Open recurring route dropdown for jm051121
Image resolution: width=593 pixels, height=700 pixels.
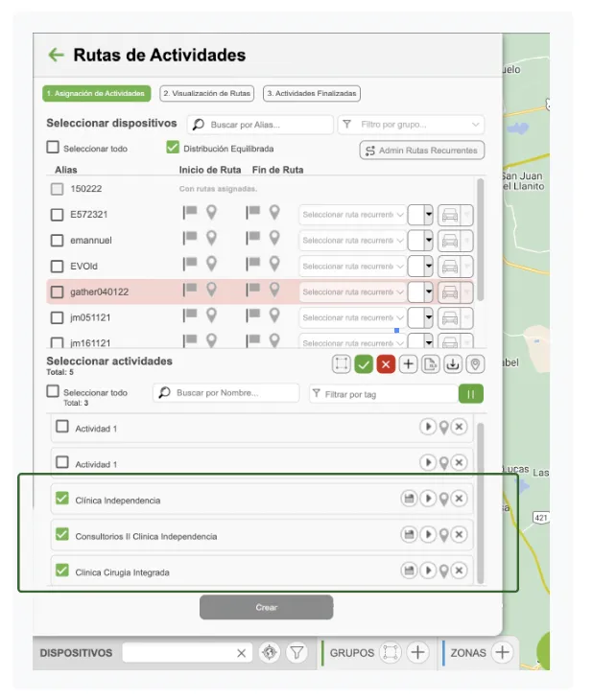[352, 317]
